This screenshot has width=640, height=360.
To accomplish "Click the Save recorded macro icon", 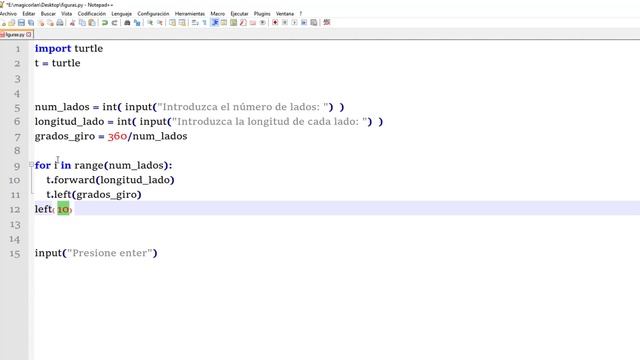I will (313, 23).
